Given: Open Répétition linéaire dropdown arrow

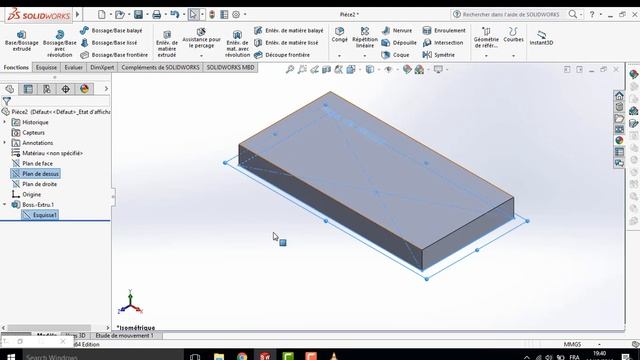Looking at the screenshot, I should click(x=365, y=56).
